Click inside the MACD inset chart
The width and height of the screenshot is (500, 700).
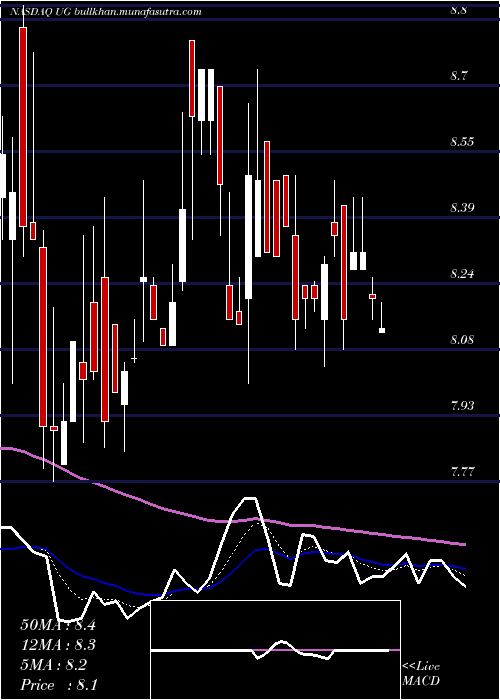[x=276, y=650]
